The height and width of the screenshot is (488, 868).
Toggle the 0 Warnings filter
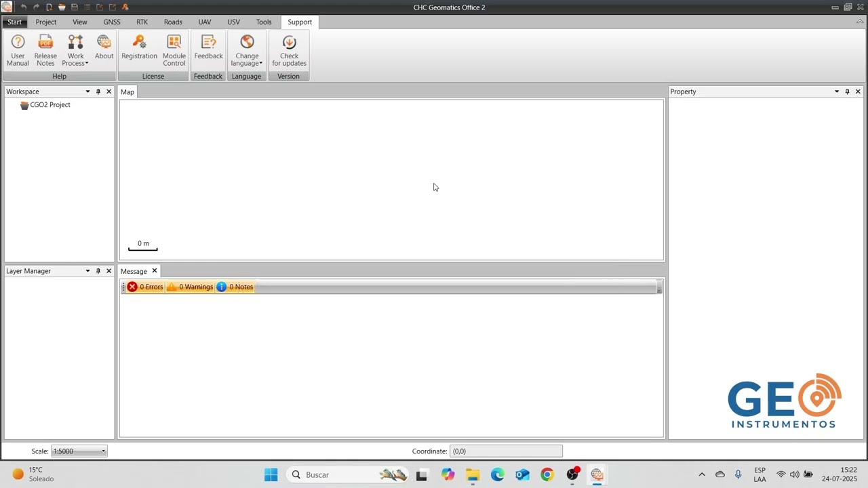(x=190, y=287)
